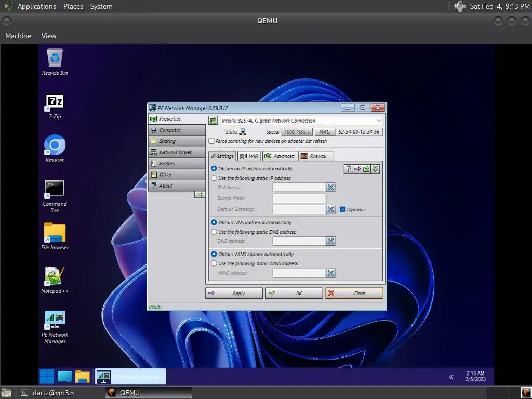Image resolution: width=532 pixels, height=399 pixels.
Task: Select PE Network Manager taskbar item
Action: tap(130, 377)
